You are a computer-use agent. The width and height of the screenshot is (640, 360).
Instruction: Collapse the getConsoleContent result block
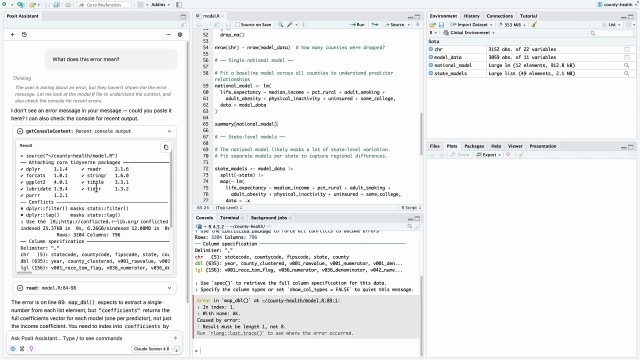[169, 131]
